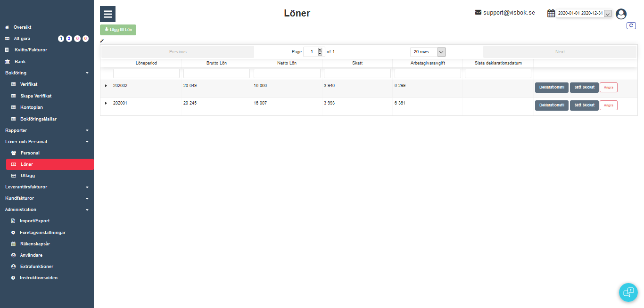
Task: Open the chat support bubble icon
Action: coord(628,292)
